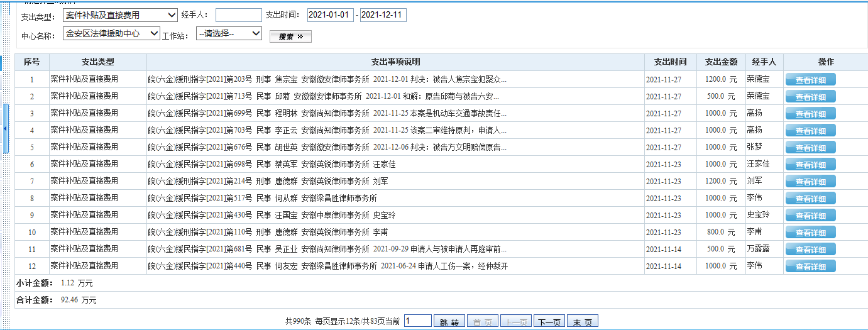Open the 工作站 请选择 dropdown
This screenshot has height=330, width=868.
coord(229,33)
